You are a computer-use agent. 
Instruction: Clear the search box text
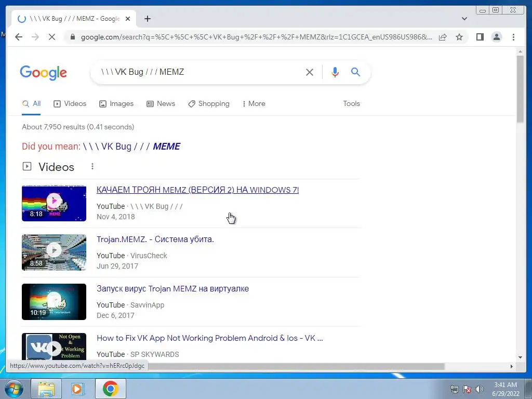tap(310, 72)
